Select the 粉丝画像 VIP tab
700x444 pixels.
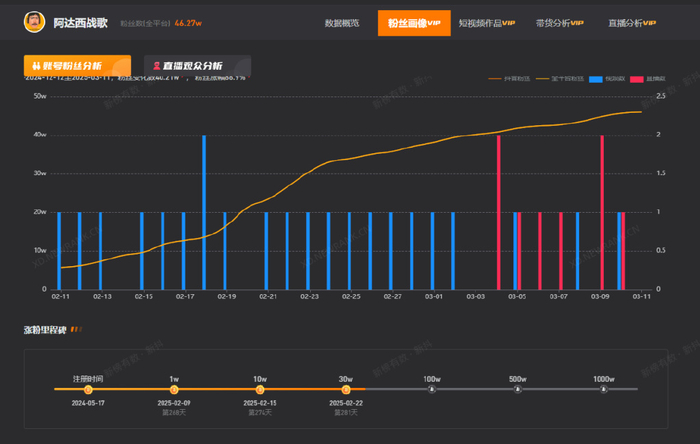(x=414, y=23)
